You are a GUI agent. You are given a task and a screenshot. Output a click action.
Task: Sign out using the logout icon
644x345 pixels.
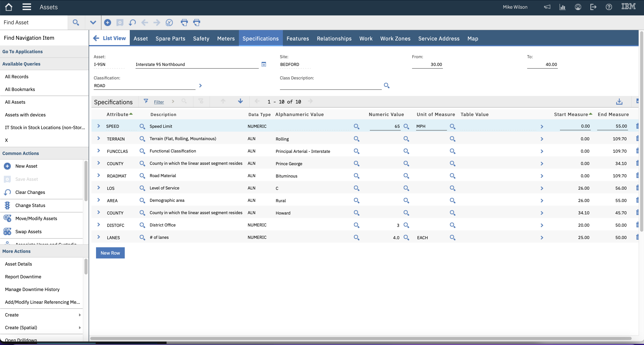click(593, 7)
